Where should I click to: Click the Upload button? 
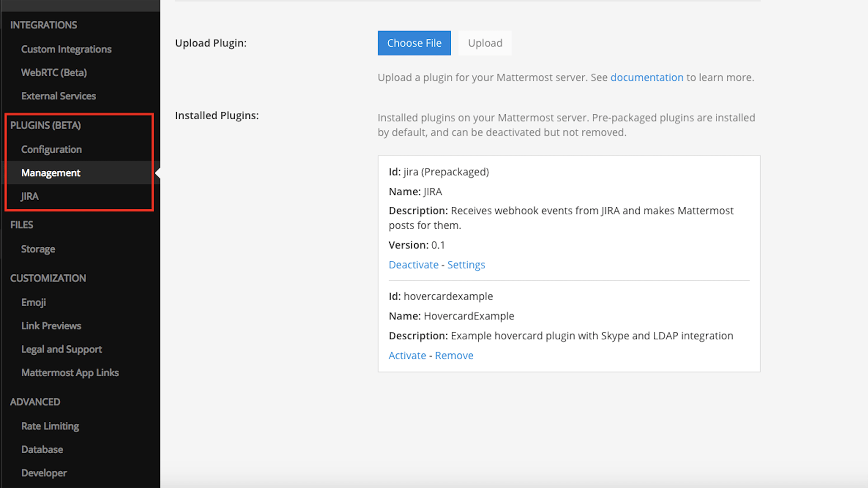(485, 43)
